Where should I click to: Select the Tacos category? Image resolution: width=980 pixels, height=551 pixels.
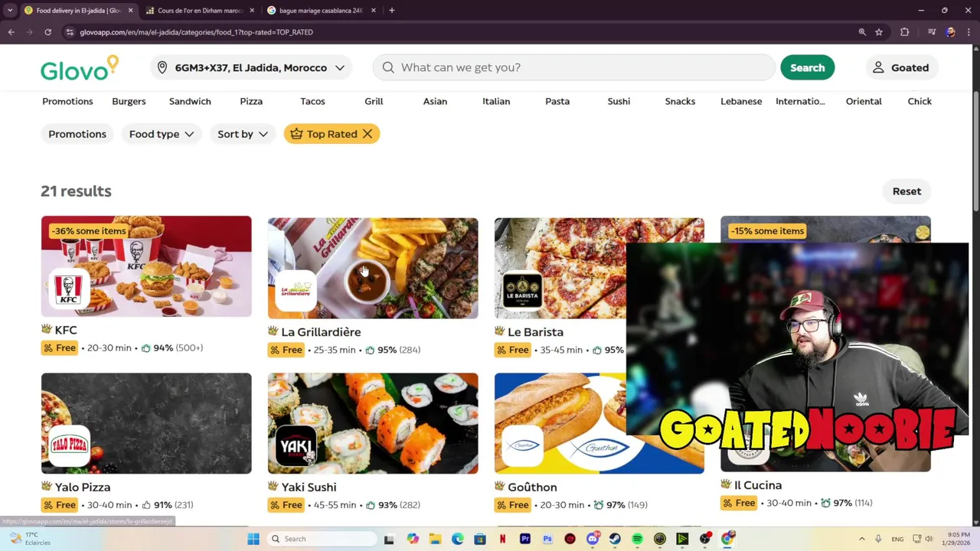coord(312,101)
